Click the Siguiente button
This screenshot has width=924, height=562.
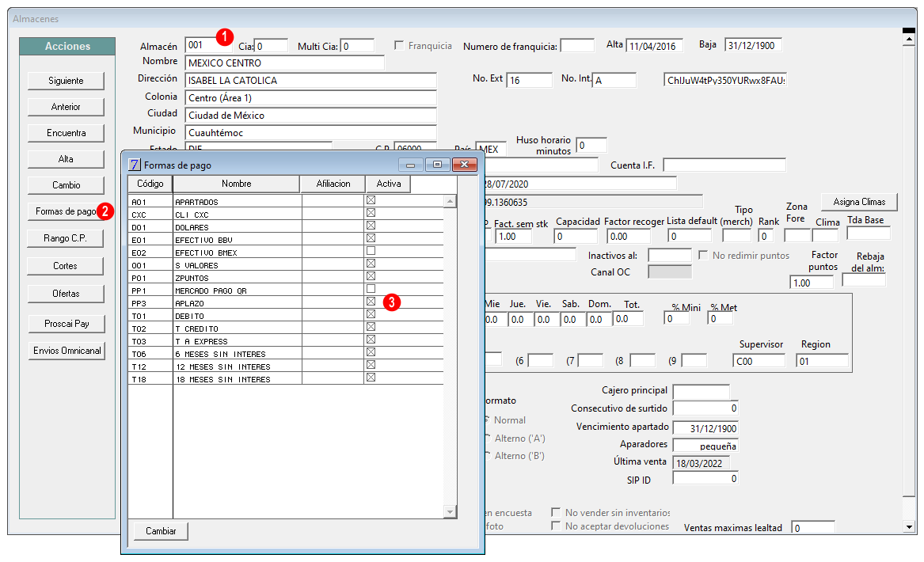66,81
